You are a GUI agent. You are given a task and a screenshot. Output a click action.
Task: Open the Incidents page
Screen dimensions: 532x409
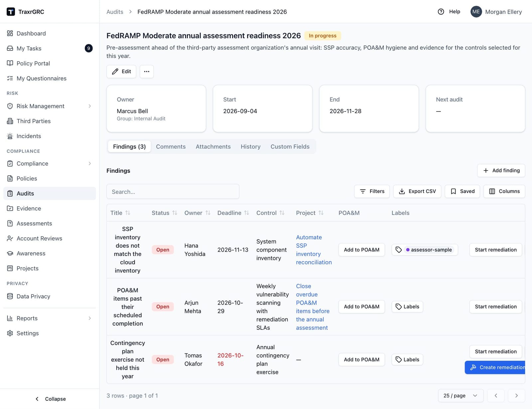coord(50,136)
